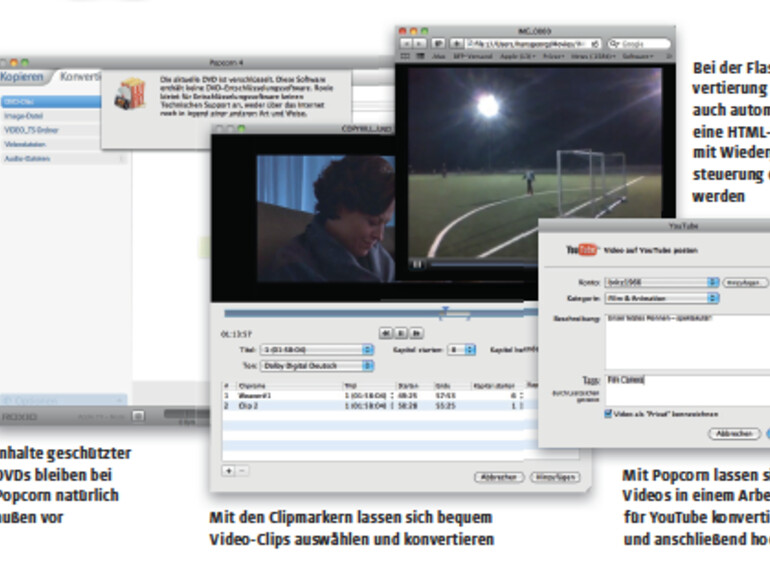The width and height of the screenshot is (770, 578).
Task: Open the Apple bookmarks dropdown in Safari
Action: point(517,56)
